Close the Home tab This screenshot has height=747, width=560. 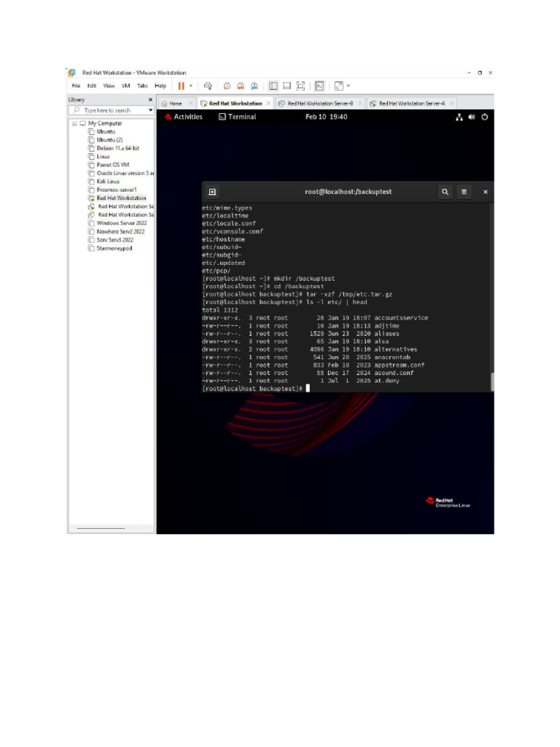(x=191, y=104)
